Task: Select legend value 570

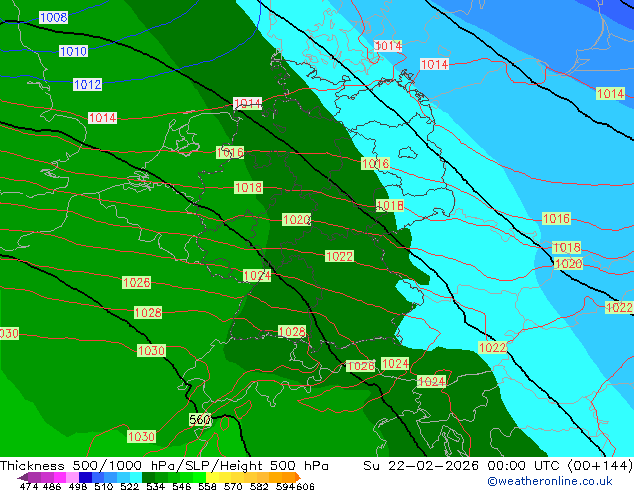Action: pyautogui.click(x=233, y=486)
